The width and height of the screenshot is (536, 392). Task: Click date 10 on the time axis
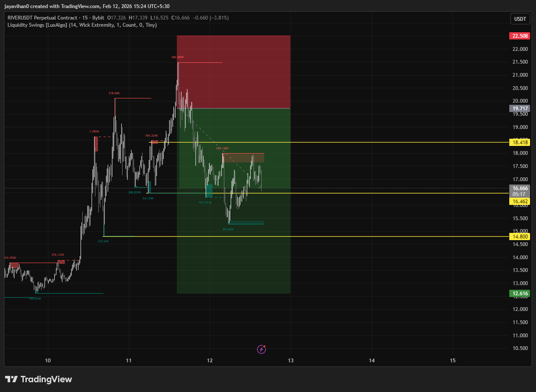[48, 361]
